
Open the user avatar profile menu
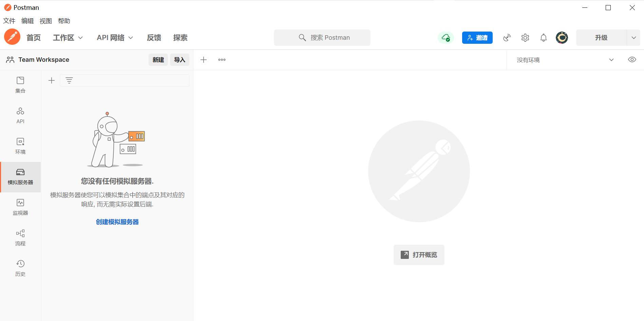point(562,38)
